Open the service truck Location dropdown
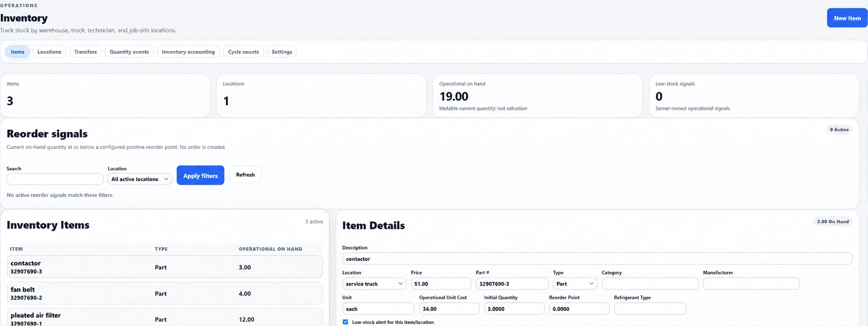Viewport: 868px width, 326px height. coord(374,284)
